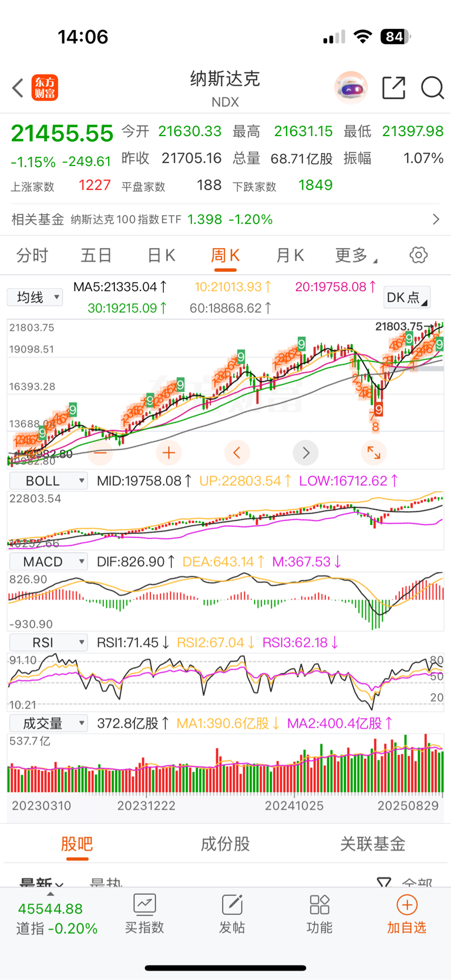The height and width of the screenshot is (980, 451).
Task: Expand Dow index ticker arrow
Action: coord(51,894)
